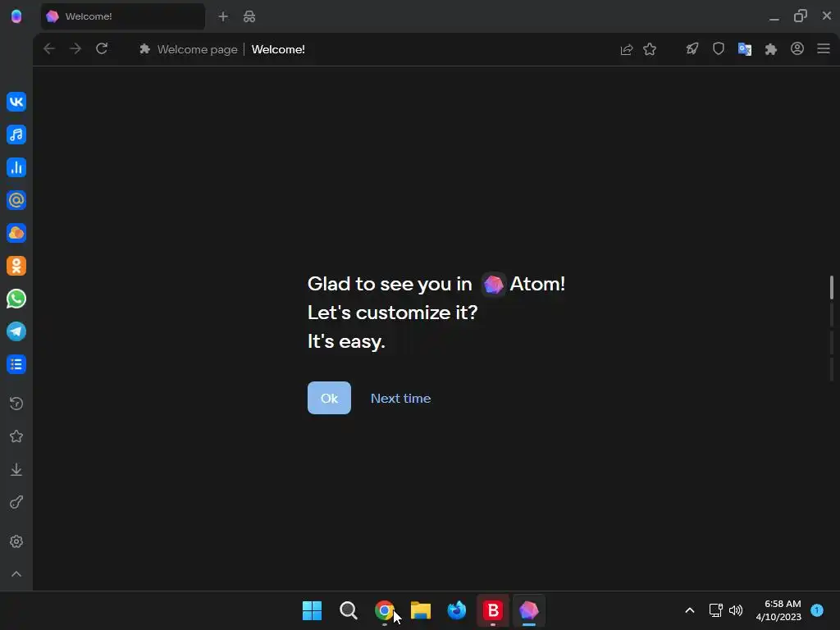Reload the current page

(x=102, y=48)
